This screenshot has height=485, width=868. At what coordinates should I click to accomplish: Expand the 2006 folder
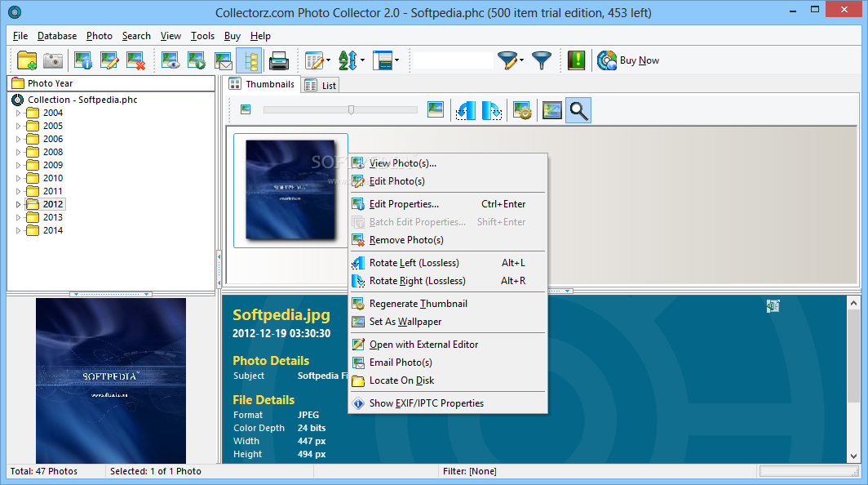click(18, 139)
